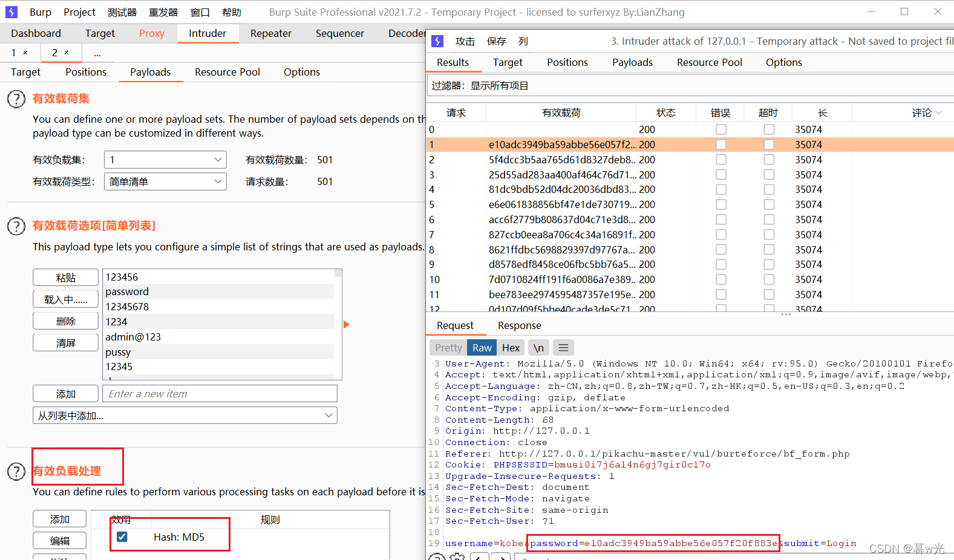Switch to Target tab in attack window

508,62
